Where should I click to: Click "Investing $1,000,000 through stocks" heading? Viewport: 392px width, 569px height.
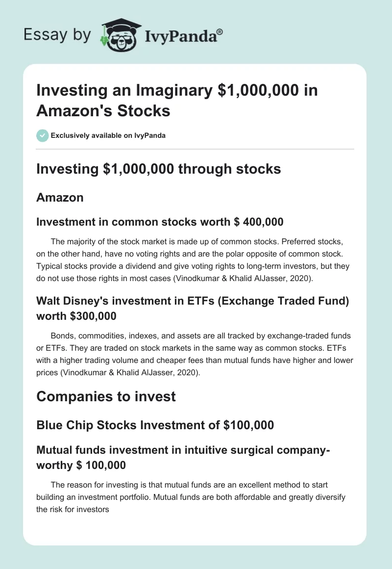[x=158, y=169]
